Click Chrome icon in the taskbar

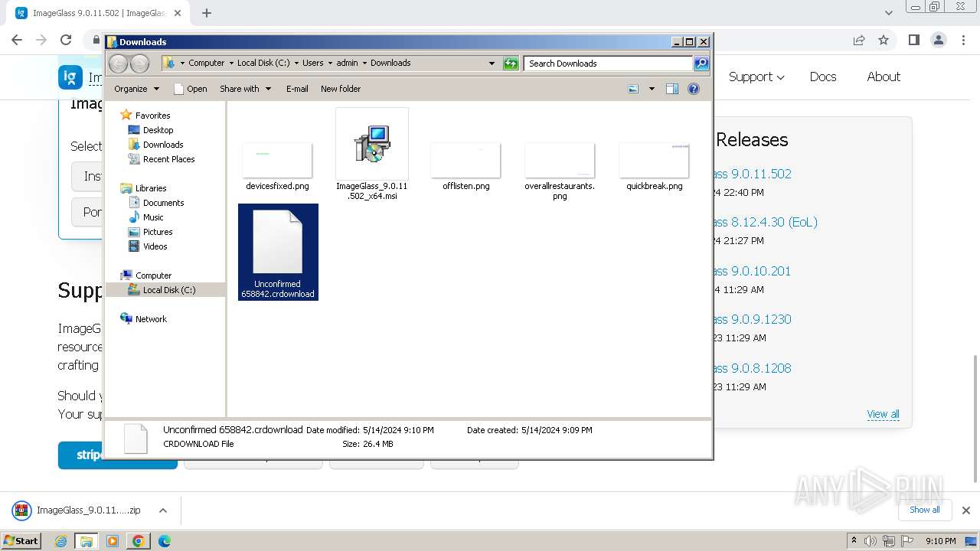tap(138, 541)
